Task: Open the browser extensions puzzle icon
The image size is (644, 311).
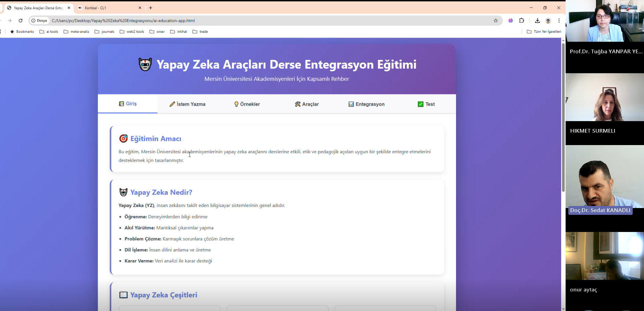Action: tap(521, 21)
